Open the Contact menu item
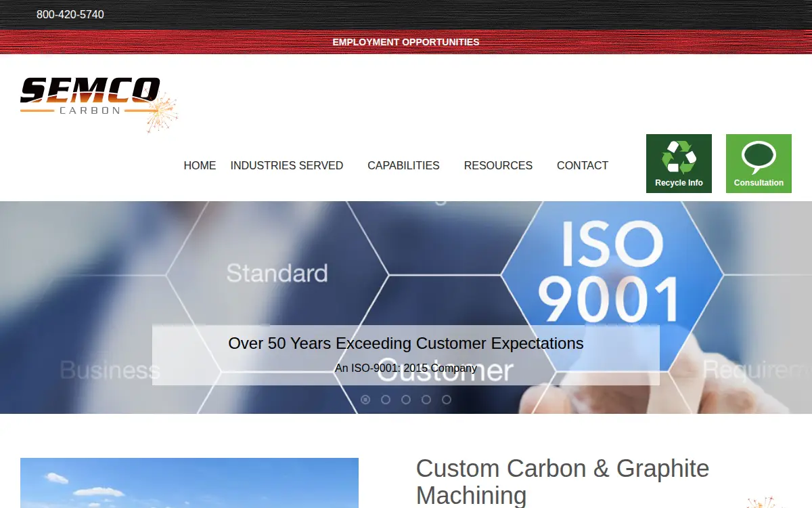812x508 pixels. pos(583,165)
